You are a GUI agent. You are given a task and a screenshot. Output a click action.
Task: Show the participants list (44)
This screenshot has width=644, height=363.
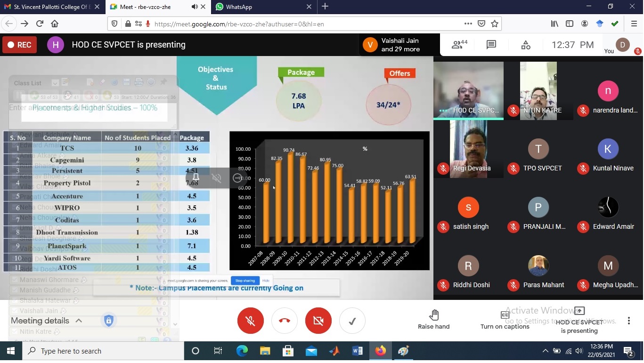point(459,45)
